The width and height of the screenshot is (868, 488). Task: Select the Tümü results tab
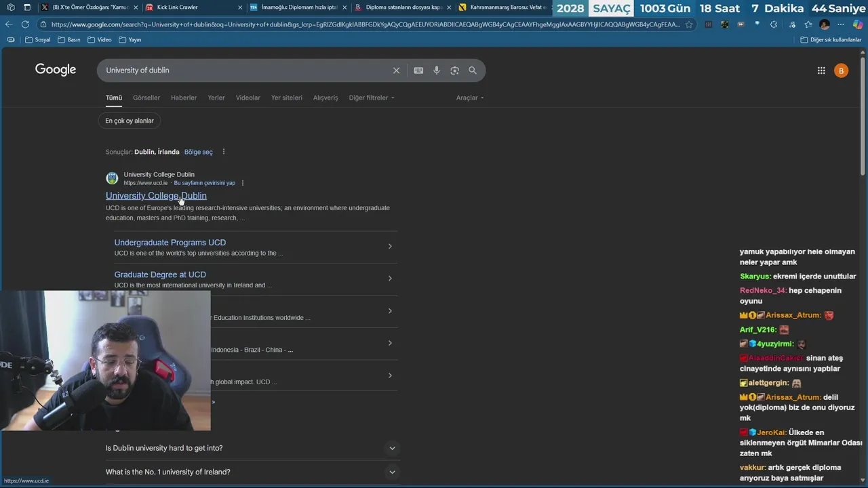click(x=114, y=98)
